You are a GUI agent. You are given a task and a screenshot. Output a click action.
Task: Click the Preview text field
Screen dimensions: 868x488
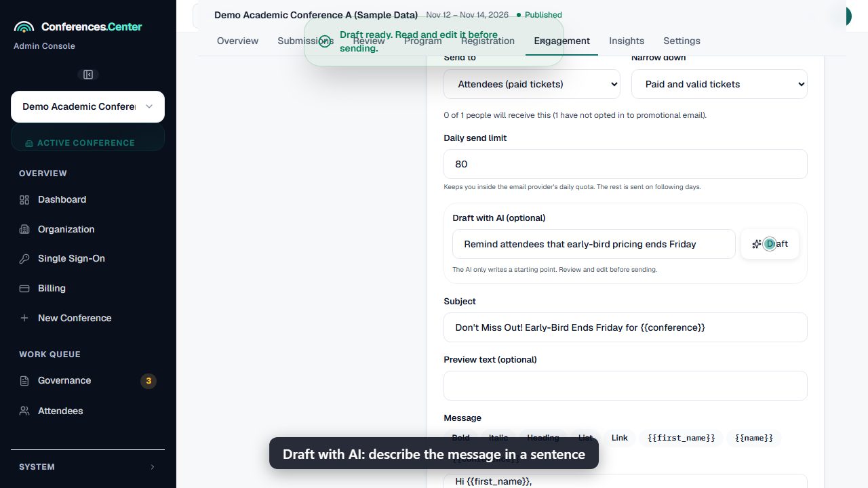coord(625,386)
